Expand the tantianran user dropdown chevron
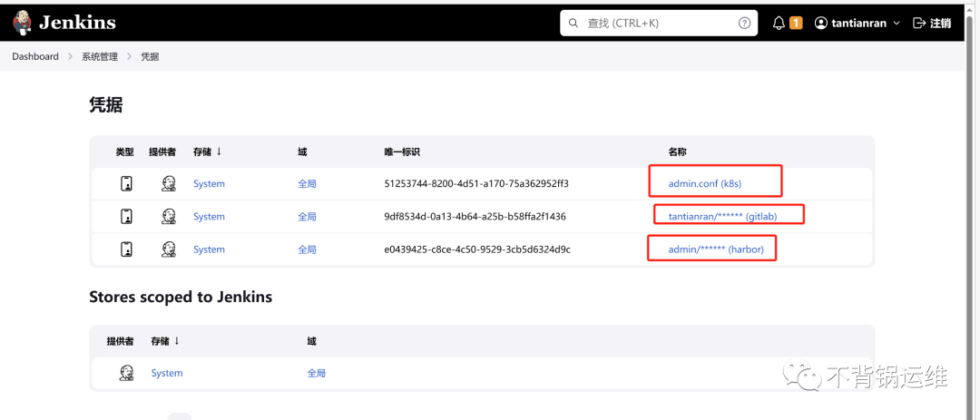This screenshot has height=420, width=980. point(897,23)
